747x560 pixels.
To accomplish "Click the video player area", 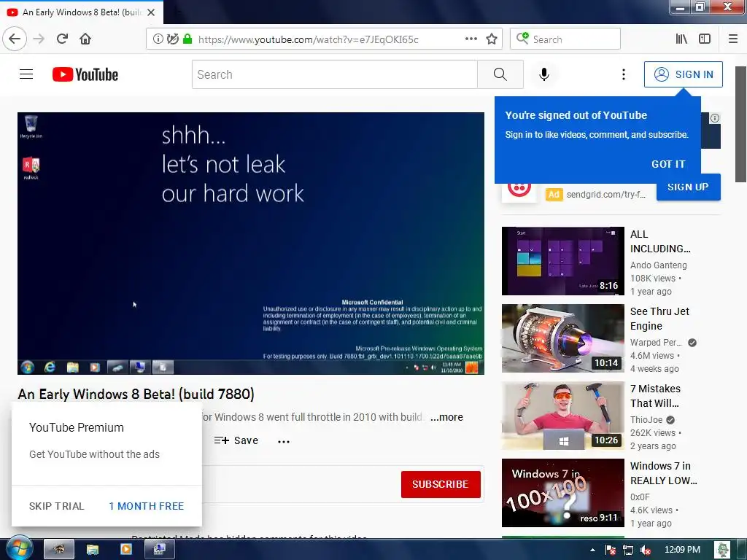I will pyautogui.click(x=251, y=244).
